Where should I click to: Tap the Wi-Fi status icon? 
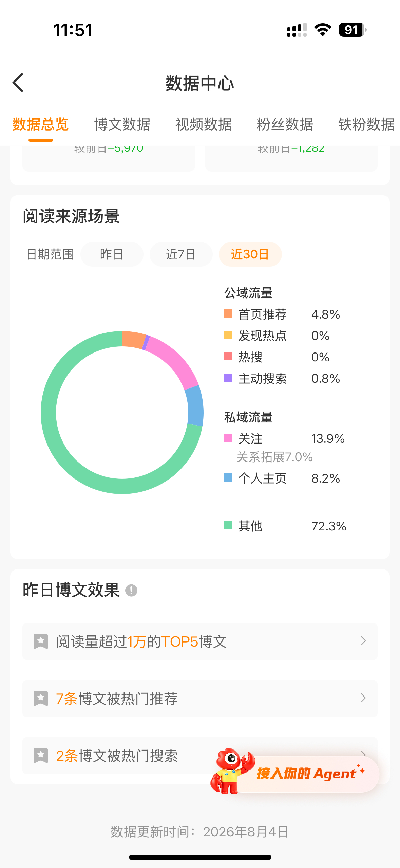323,30
